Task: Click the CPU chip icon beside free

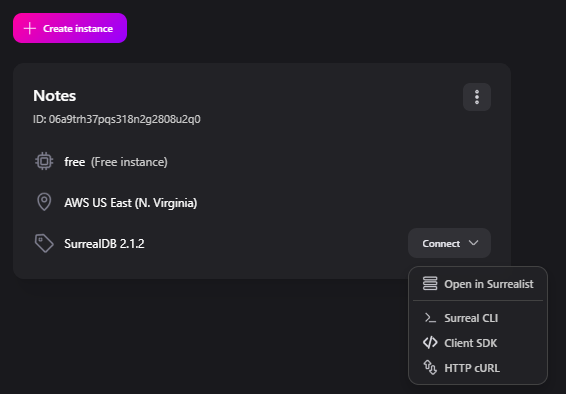Action: coord(44,161)
